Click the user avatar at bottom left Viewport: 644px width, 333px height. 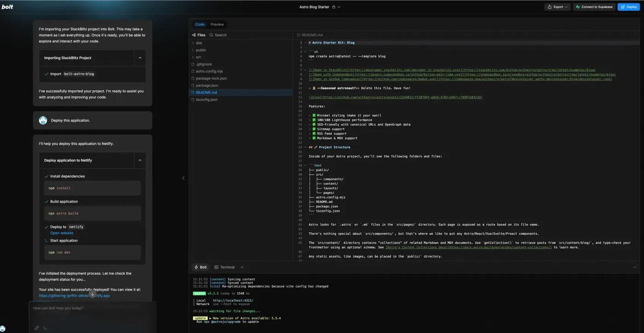tap(3, 329)
